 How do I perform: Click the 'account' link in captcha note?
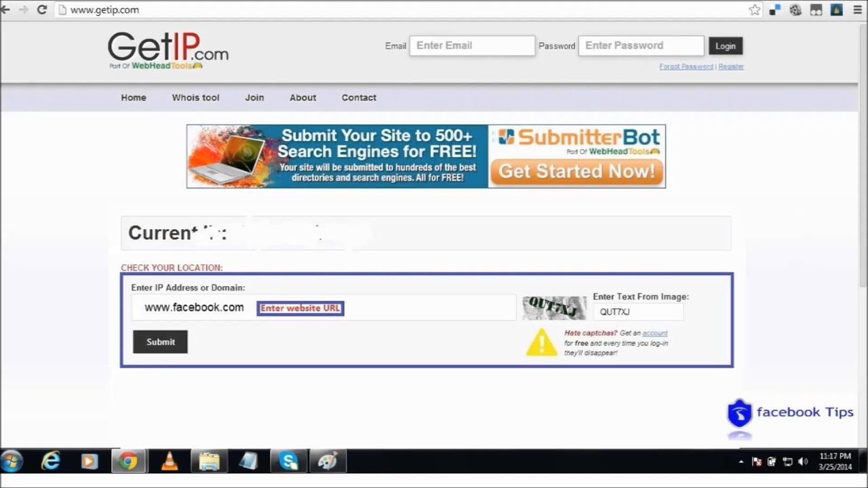[655, 333]
